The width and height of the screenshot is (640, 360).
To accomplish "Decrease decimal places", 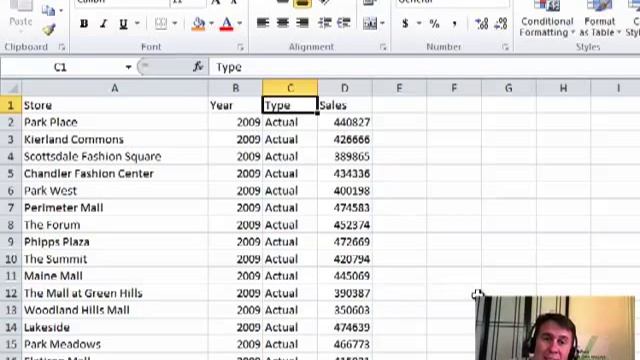I will click(x=501, y=24).
